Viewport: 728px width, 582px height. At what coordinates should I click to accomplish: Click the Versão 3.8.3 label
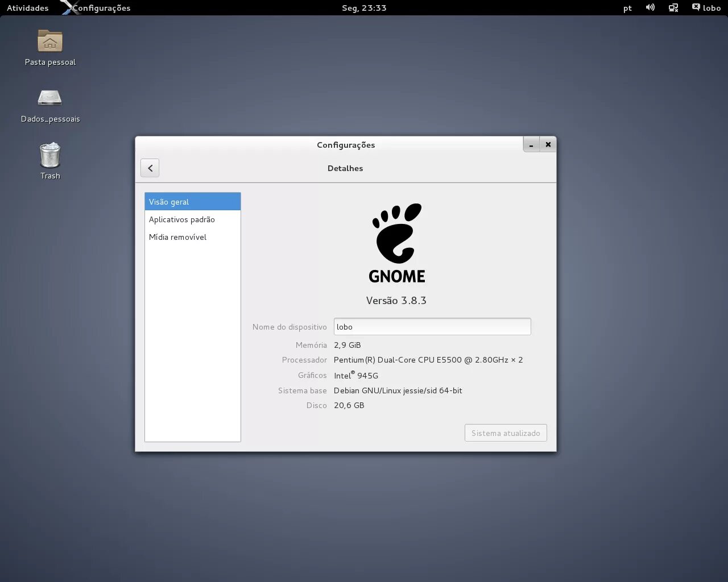[x=396, y=300]
